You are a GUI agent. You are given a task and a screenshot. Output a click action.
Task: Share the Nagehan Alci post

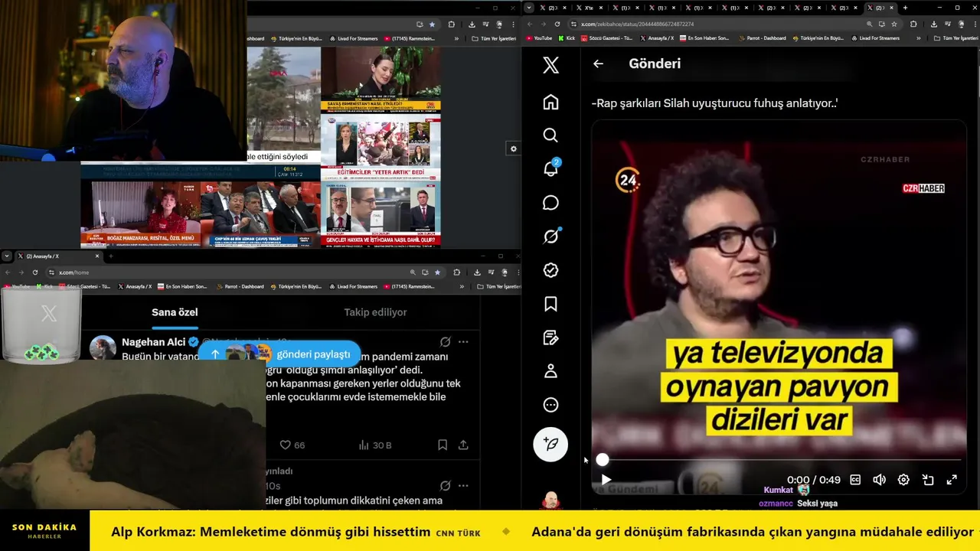[x=463, y=445]
